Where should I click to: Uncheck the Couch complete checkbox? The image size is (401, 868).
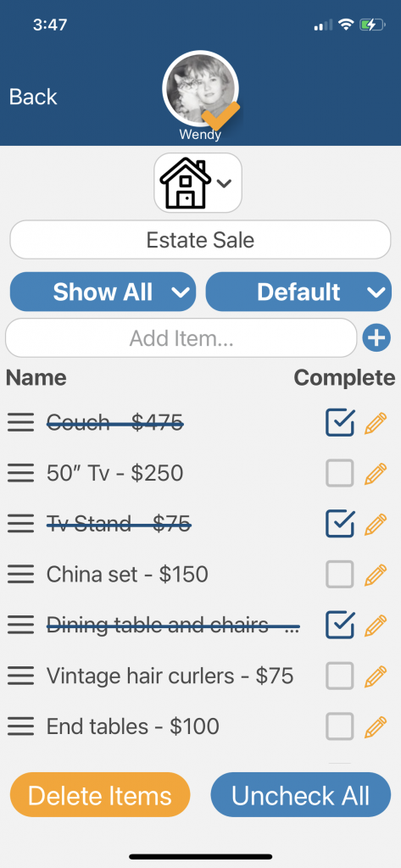pos(339,423)
